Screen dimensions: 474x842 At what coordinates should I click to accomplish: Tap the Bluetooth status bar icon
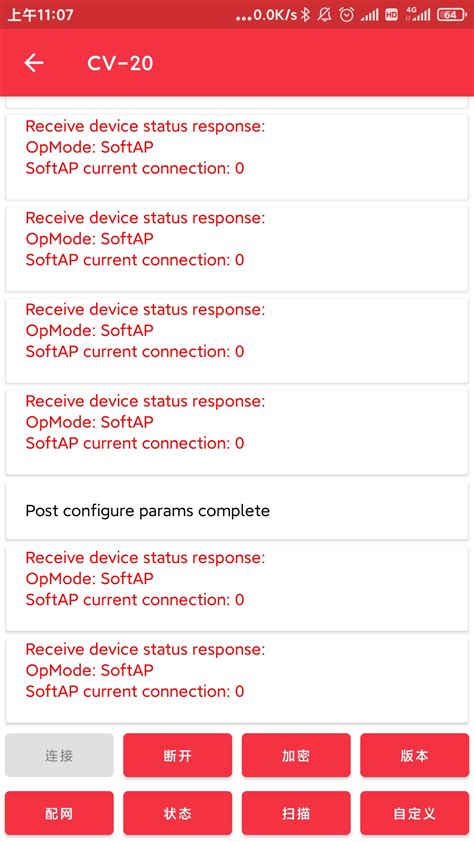pyautogui.click(x=305, y=14)
